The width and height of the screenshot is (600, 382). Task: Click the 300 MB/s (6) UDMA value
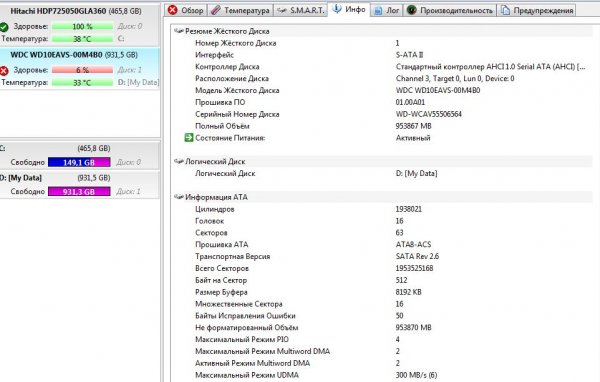(x=416, y=375)
